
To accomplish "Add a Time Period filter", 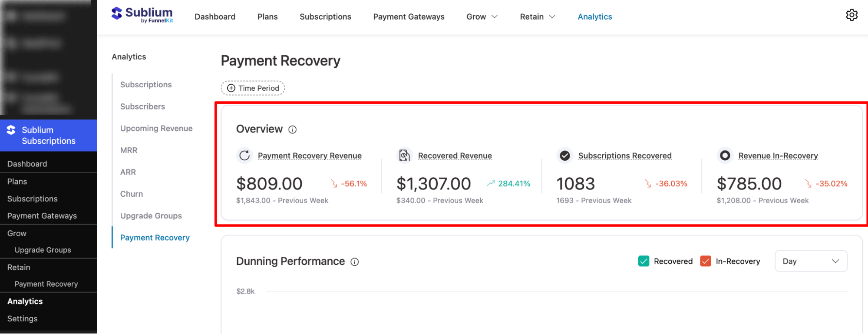I will click(x=253, y=88).
